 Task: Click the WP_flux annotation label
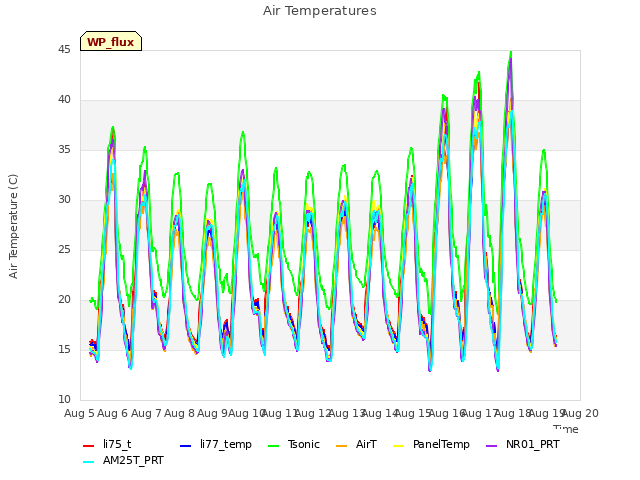click(x=111, y=42)
